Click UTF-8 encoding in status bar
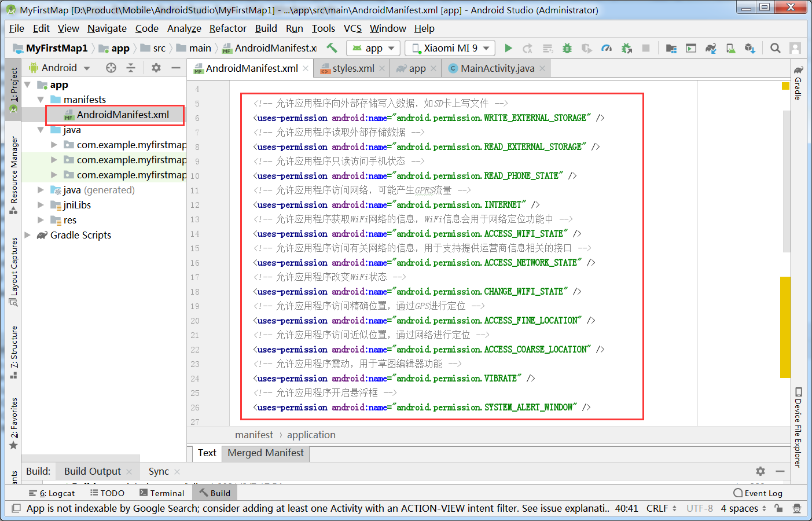 pyautogui.click(x=699, y=508)
